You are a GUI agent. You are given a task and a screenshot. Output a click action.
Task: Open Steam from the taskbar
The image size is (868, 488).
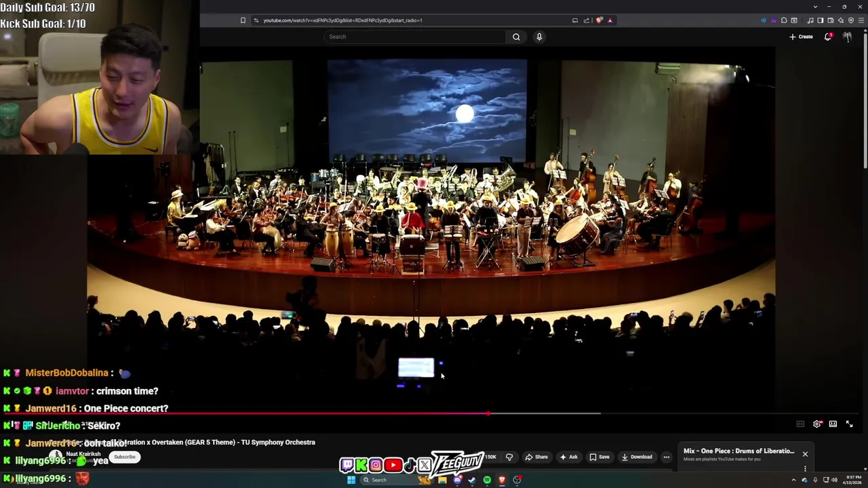[x=472, y=480]
